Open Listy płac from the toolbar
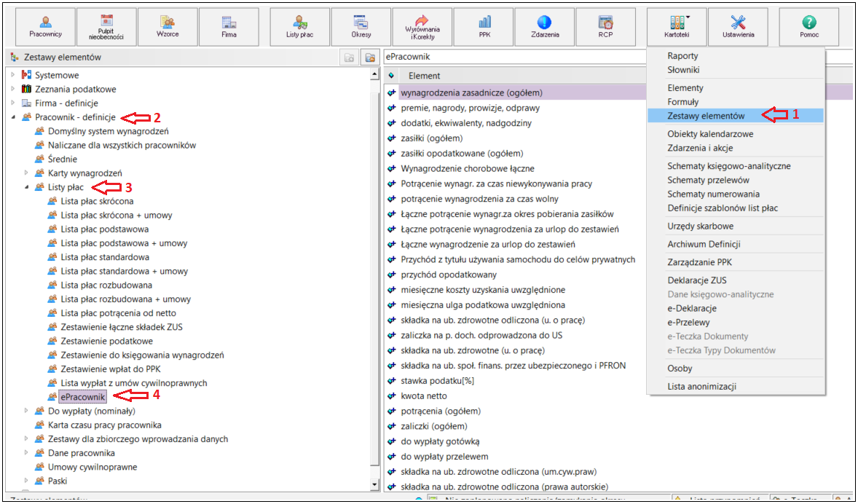The height and width of the screenshot is (504, 858). point(300,27)
